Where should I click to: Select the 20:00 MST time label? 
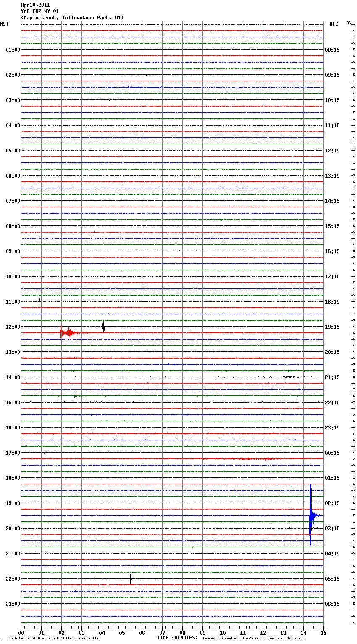[13, 529]
